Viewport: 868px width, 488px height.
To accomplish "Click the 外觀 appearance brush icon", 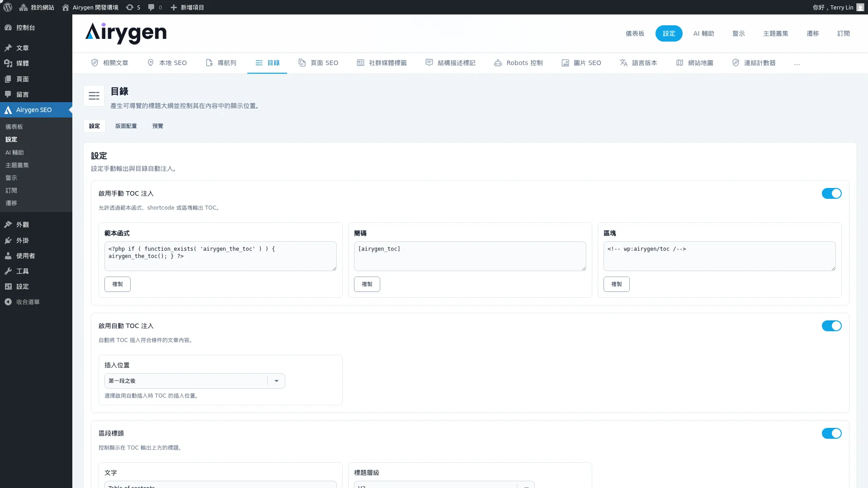I will pyautogui.click(x=8, y=225).
